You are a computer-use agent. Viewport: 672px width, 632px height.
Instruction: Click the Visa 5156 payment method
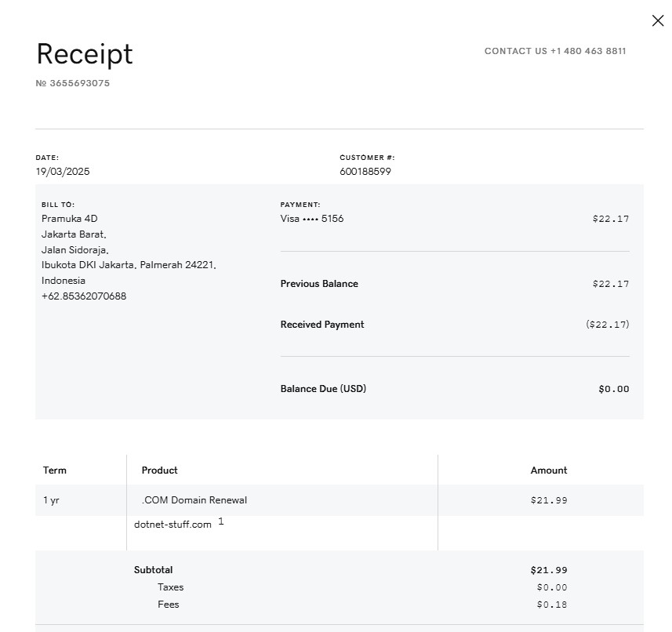(312, 219)
